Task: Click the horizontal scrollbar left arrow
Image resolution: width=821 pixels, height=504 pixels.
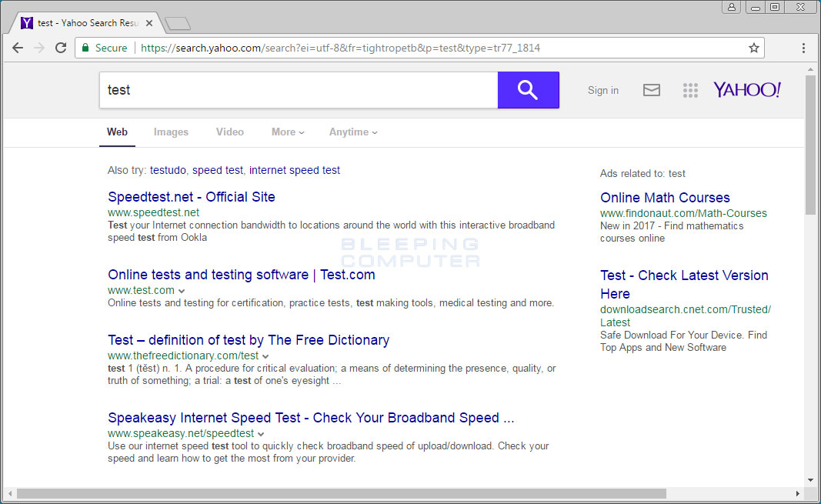Action: coord(10,493)
